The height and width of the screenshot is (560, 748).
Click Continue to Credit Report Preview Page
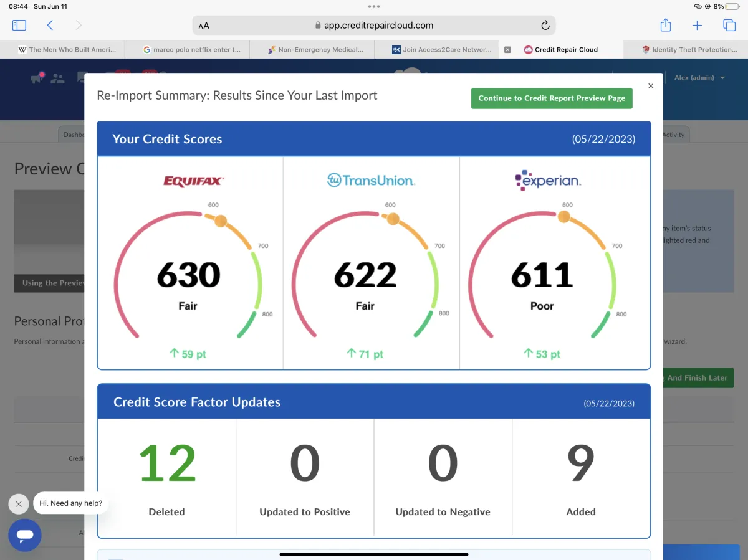click(552, 98)
